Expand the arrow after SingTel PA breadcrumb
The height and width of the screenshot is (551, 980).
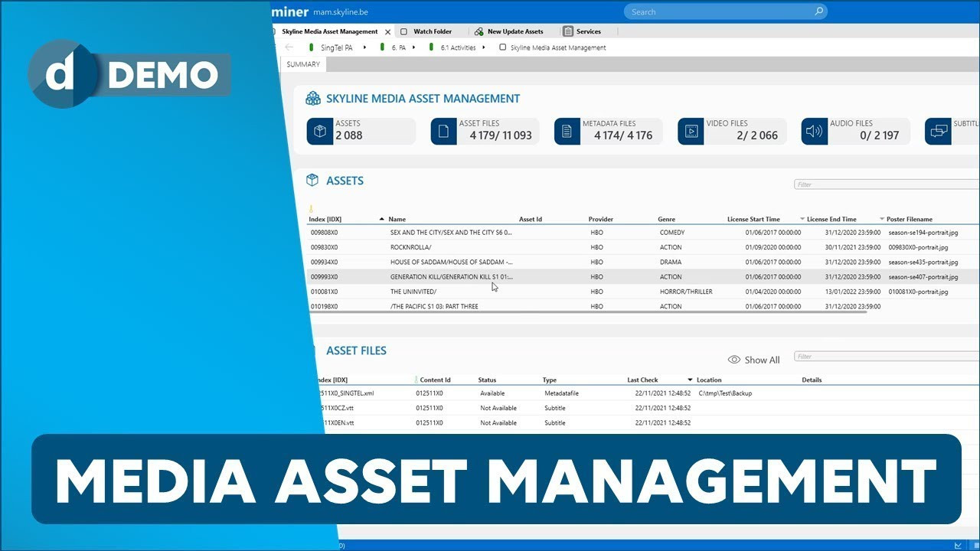click(x=364, y=47)
